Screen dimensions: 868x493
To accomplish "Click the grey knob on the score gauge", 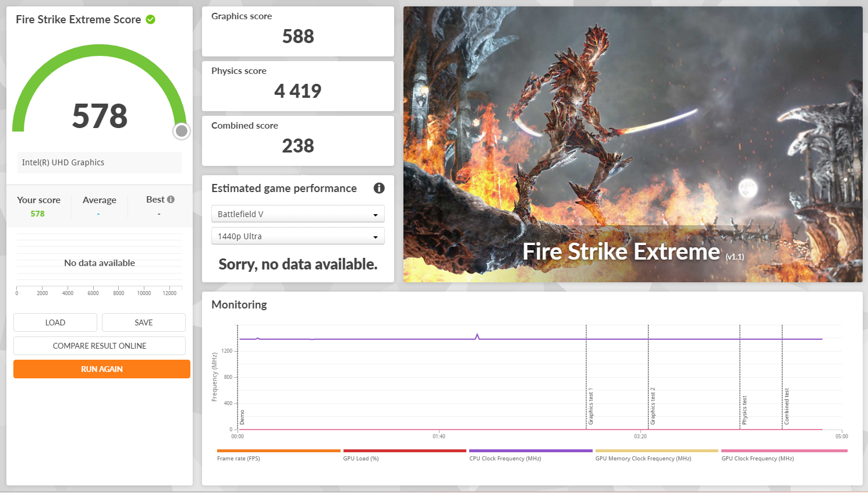I will [x=182, y=131].
